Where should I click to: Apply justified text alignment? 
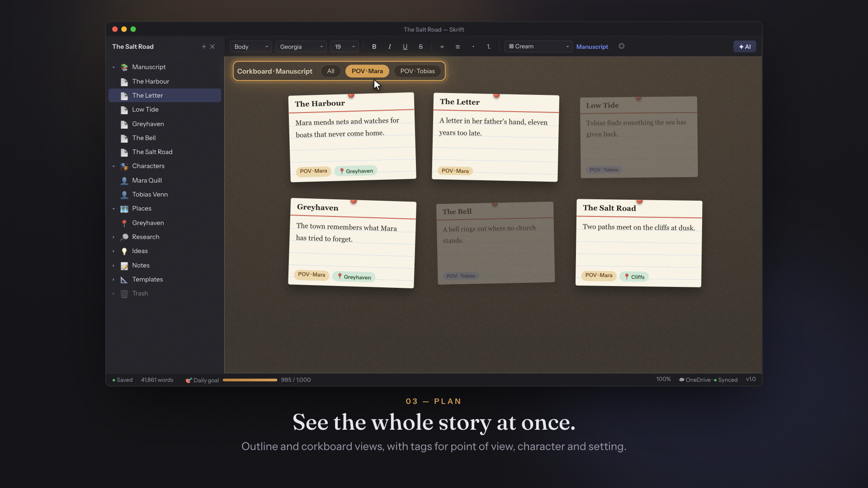point(458,47)
